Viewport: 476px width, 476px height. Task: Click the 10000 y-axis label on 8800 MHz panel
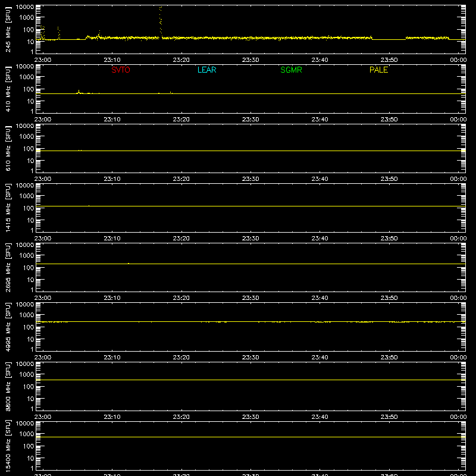(x=25, y=364)
